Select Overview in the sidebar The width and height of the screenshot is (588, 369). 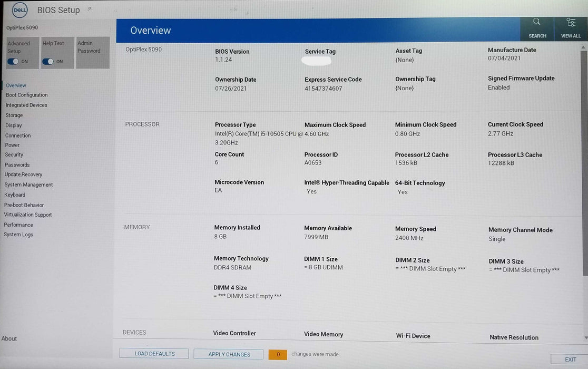pyautogui.click(x=16, y=85)
